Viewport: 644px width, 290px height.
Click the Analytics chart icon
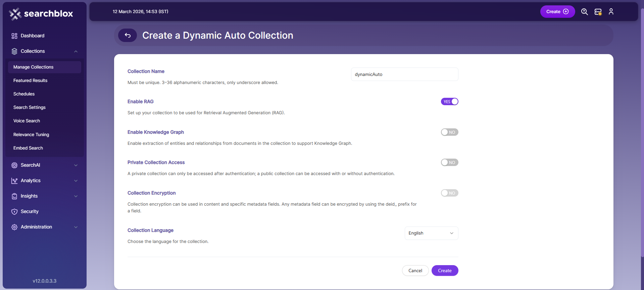point(14,181)
